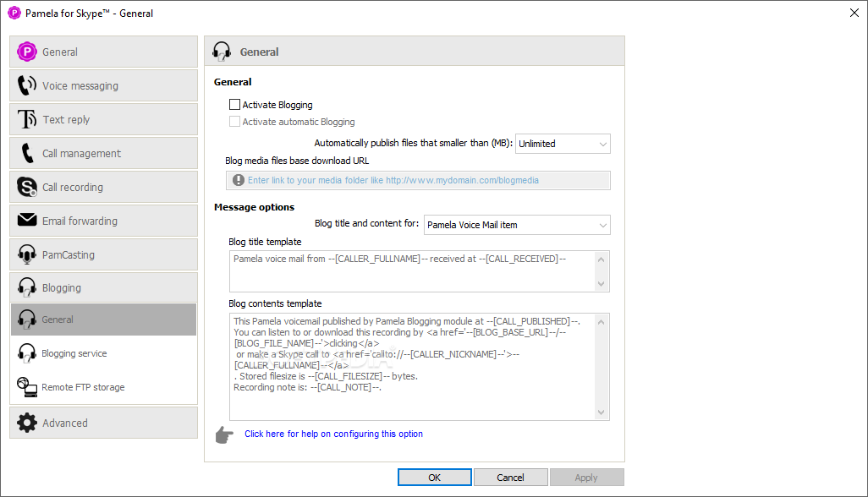868x497 pixels.
Task: Click the PamCasting headset icon
Action: pos(26,254)
